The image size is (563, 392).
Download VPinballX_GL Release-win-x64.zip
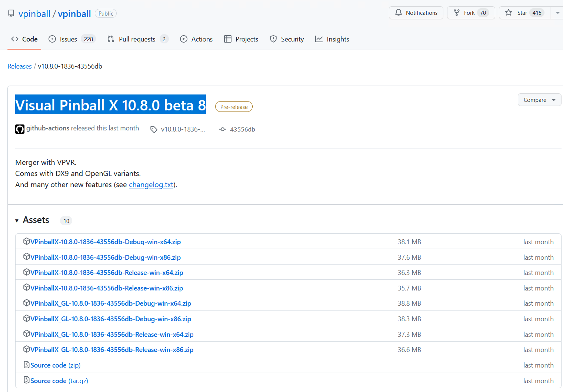point(112,335)
